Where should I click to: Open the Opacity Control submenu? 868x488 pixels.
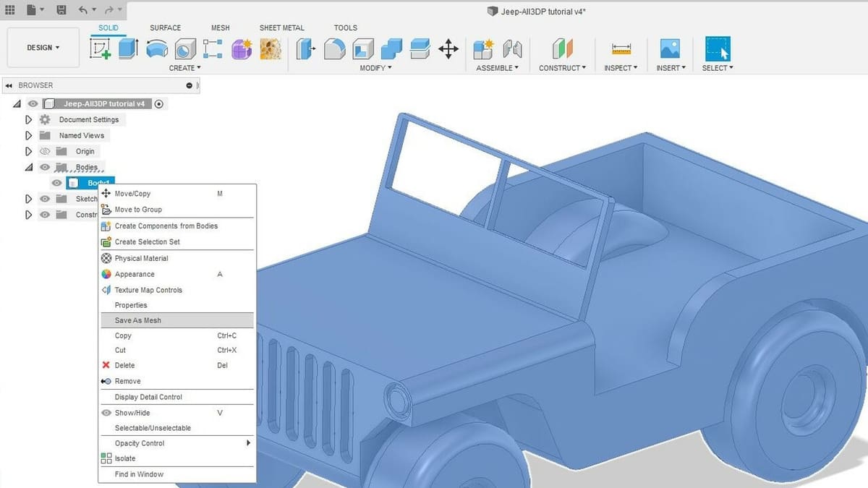click(x=176, y=443)
